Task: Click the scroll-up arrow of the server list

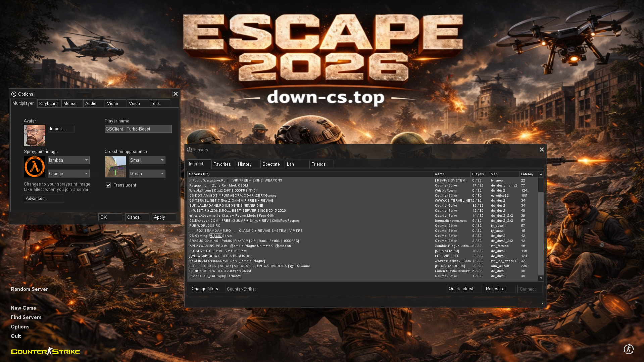Action: (541, 174)
